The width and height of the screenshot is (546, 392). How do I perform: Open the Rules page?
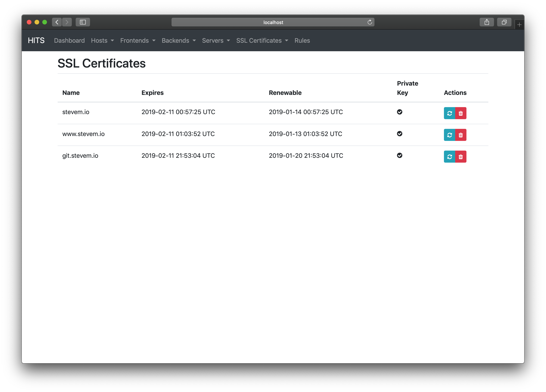302,40
